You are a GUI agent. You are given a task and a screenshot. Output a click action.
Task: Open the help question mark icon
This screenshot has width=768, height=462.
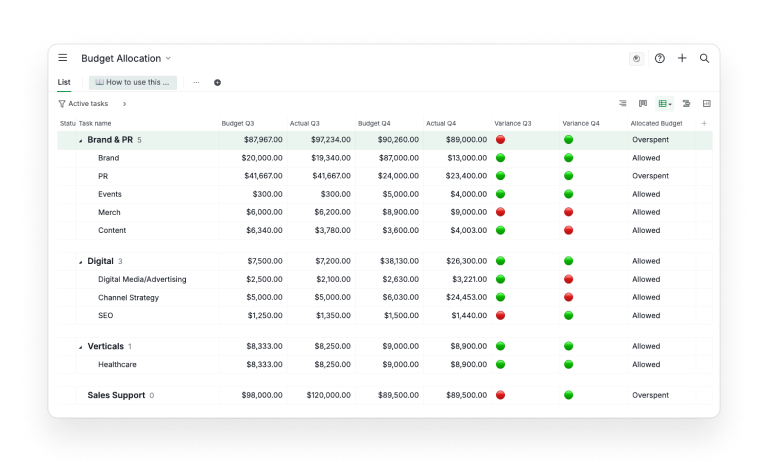click(660, 58)
